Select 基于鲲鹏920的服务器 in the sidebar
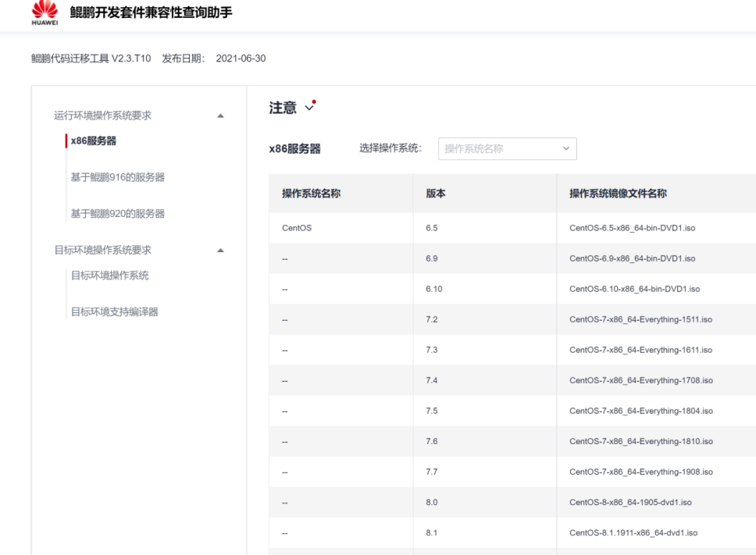 tap(117, 214)
